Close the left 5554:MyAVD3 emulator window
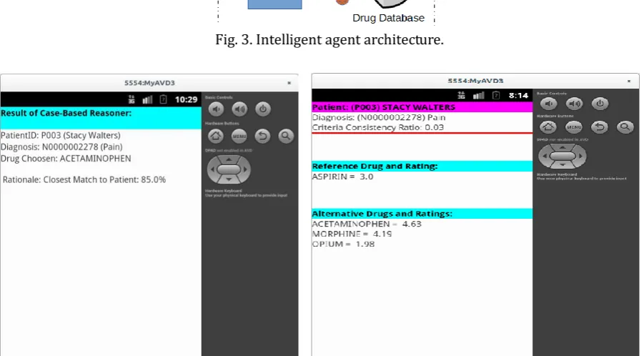 click(289, 83)
